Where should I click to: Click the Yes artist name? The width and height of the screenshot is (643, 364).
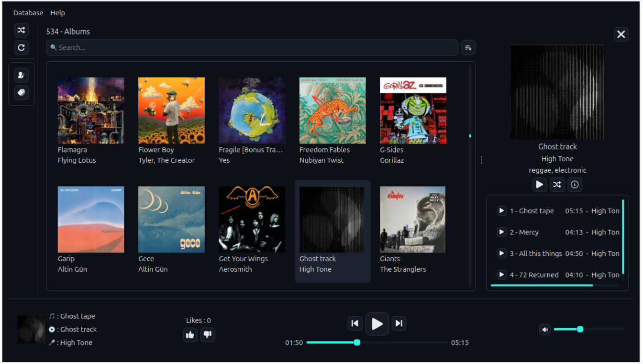(224, 160)
